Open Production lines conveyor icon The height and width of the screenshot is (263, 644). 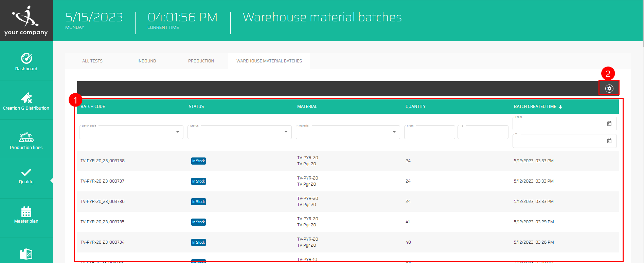26,137
